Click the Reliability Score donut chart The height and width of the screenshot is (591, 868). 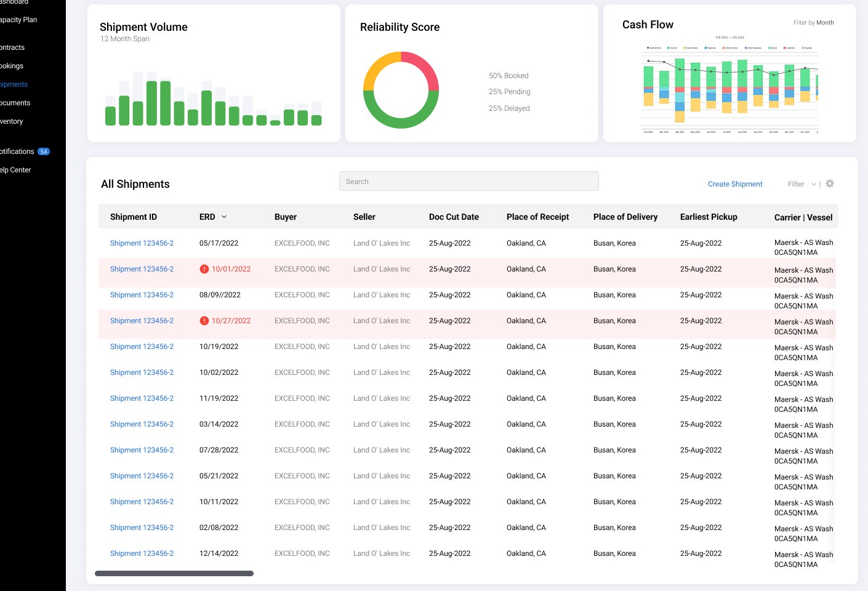click(x=401, y=90)
